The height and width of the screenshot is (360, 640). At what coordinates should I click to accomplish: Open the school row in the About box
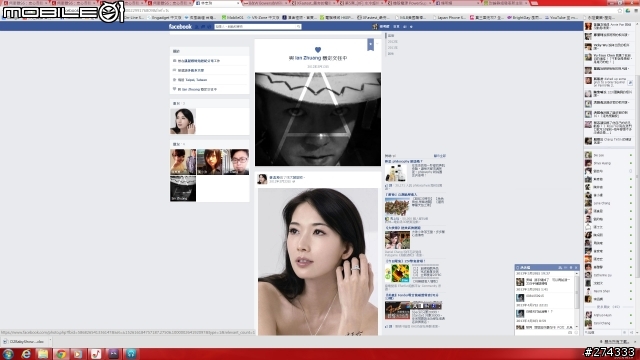pos(209,70)
